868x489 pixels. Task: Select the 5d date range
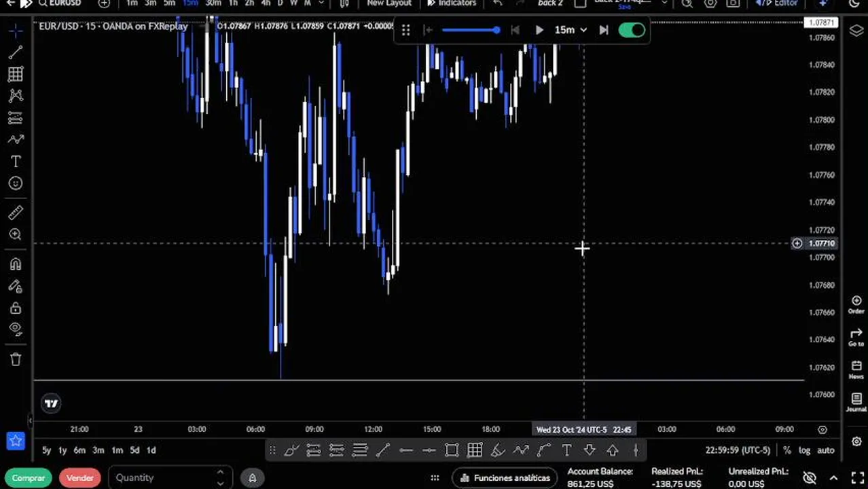tap(134, 450)
